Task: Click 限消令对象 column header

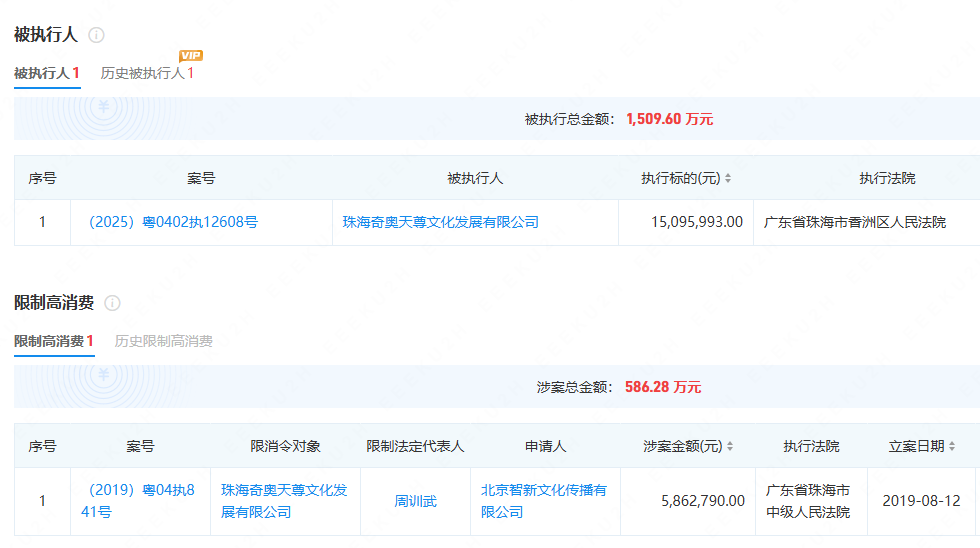Action: pos(285,446)
